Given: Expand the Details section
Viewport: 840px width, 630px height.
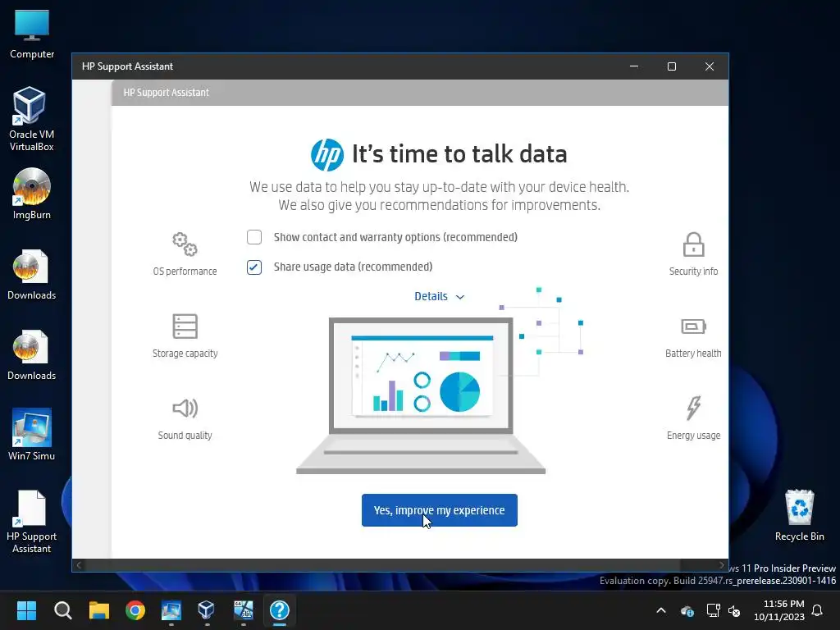Looking at the screenshot, I should pyautogui.click(x=440, y=296).
